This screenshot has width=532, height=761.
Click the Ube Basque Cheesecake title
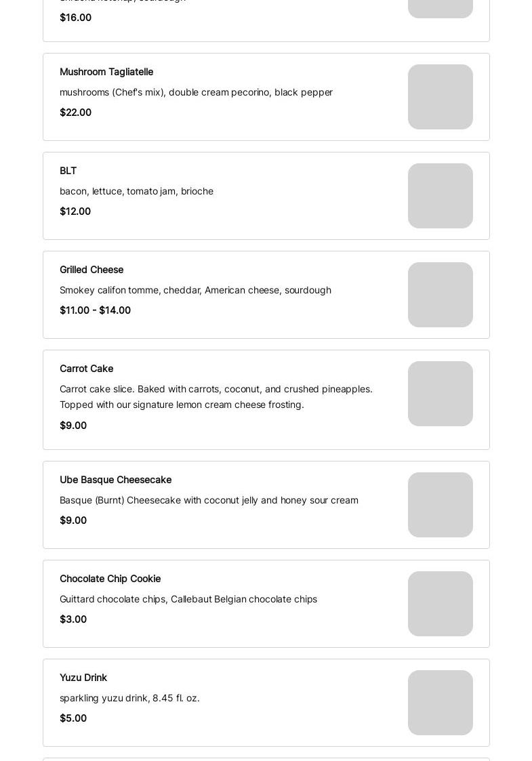(115, 480)
